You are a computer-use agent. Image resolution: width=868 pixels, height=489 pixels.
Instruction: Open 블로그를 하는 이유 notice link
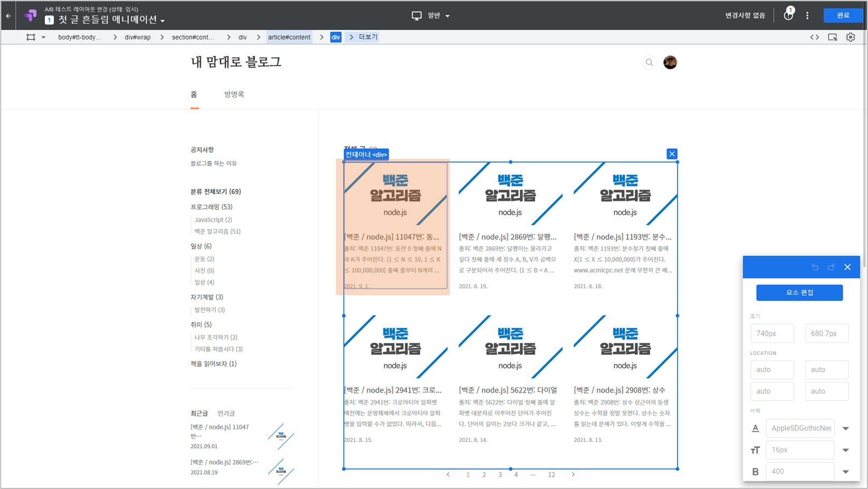point(213,163)
